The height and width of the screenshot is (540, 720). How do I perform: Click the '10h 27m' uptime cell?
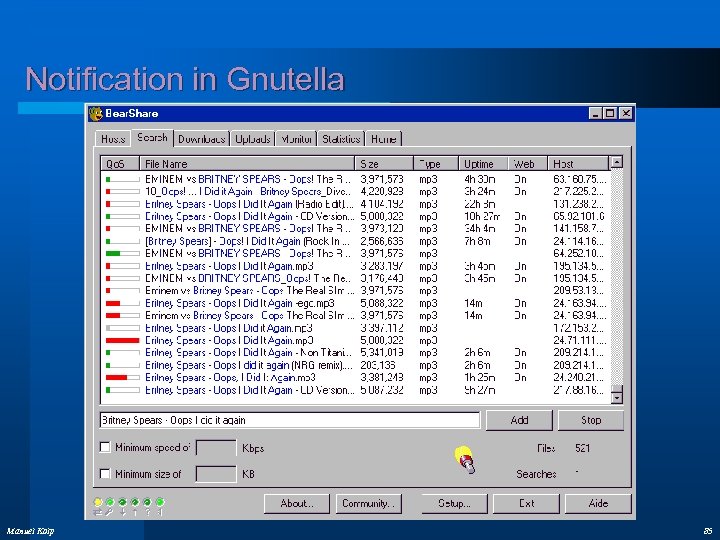(482, 216)
